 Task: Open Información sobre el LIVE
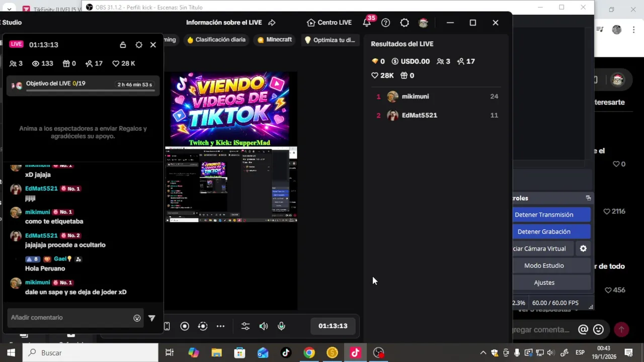coord(224,23)
